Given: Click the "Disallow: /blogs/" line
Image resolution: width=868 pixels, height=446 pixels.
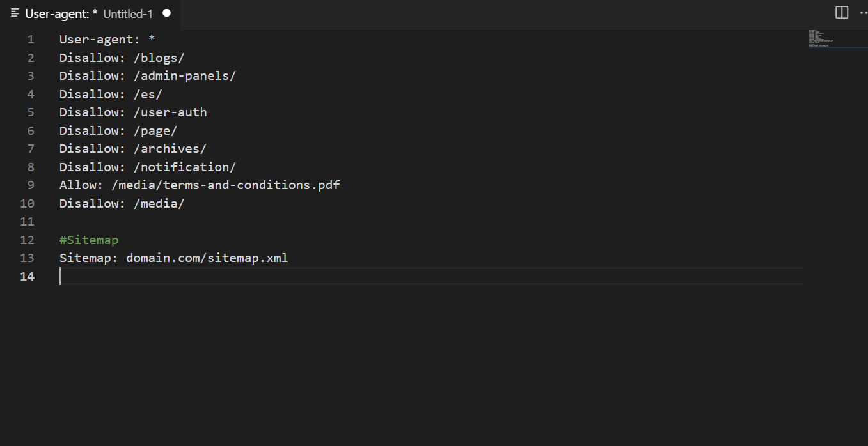Looking at the screenshot, I should pos(122,58).
